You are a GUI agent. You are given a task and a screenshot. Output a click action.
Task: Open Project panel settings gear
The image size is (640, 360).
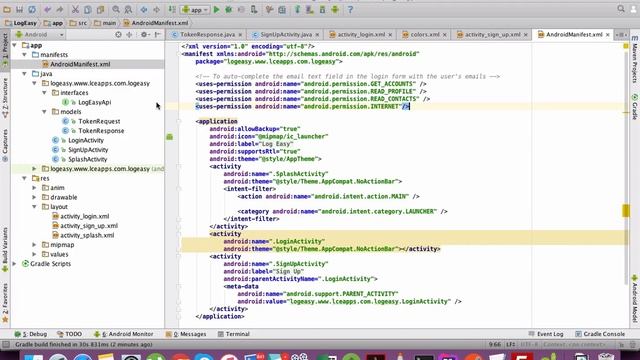click(x=144, y=35)
